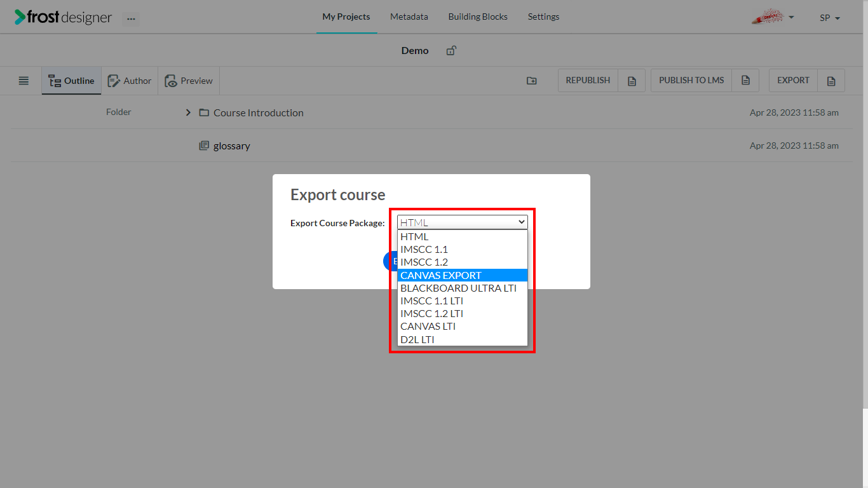
Task: Go to the My Projects tab
Action: (346, 17)
